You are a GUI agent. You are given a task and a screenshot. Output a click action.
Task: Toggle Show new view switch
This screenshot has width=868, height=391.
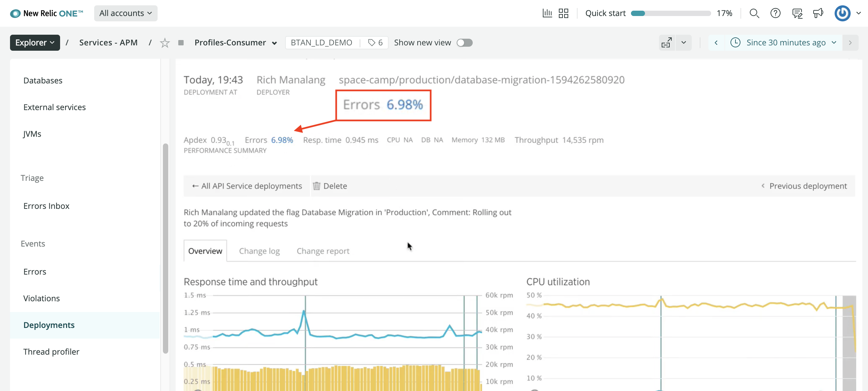(x=465, y=42)
